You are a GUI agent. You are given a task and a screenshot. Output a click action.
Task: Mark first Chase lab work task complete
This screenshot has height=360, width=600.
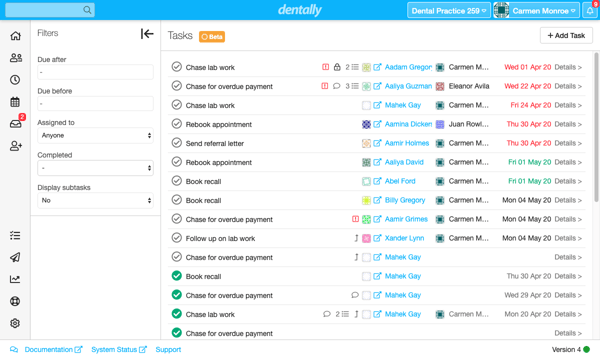tap(176, 67)
